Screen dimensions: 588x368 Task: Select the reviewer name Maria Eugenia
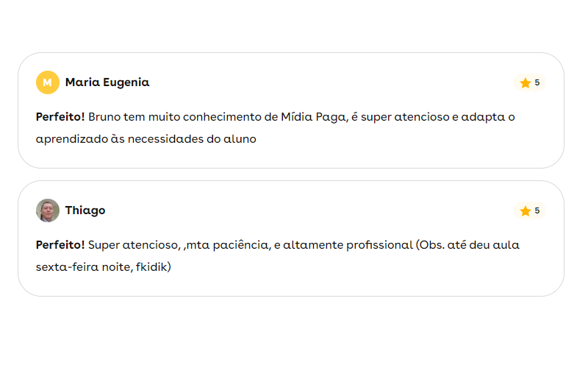coord(107,82)
